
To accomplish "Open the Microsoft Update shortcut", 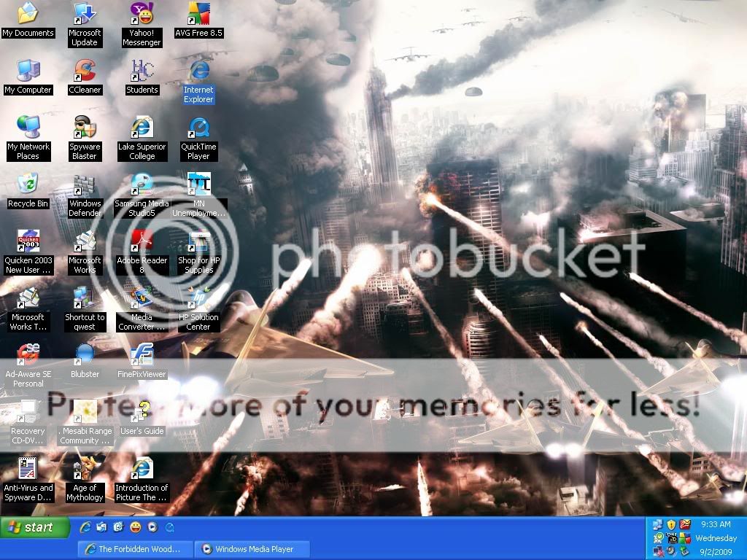I will pos(85,24).
